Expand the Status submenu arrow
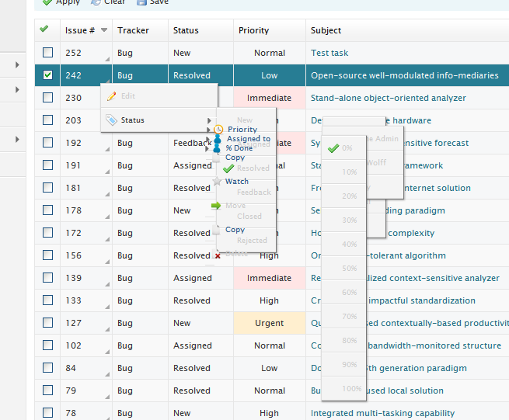This screenshot has height=420, width=509. [x=209, y=120]
